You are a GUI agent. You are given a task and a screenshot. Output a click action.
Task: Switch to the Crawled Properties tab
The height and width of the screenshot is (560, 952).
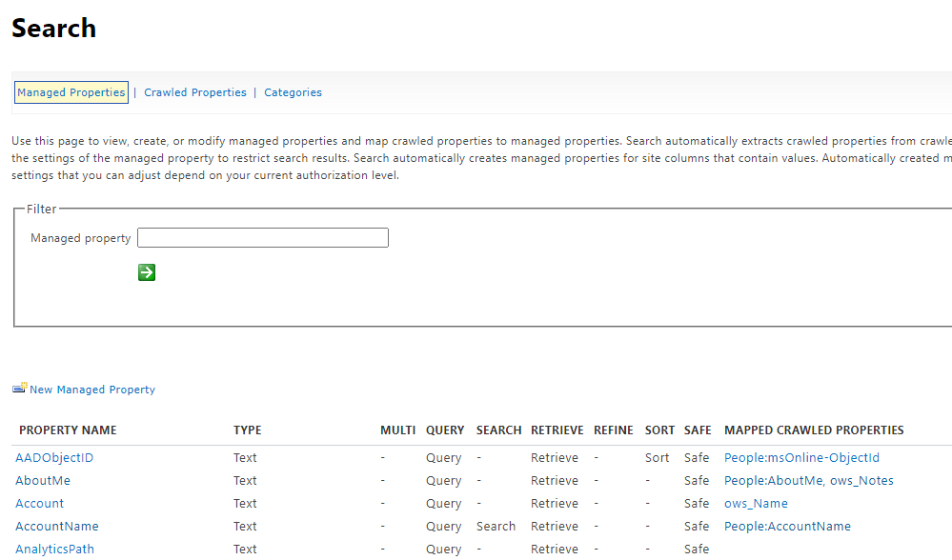195,92
